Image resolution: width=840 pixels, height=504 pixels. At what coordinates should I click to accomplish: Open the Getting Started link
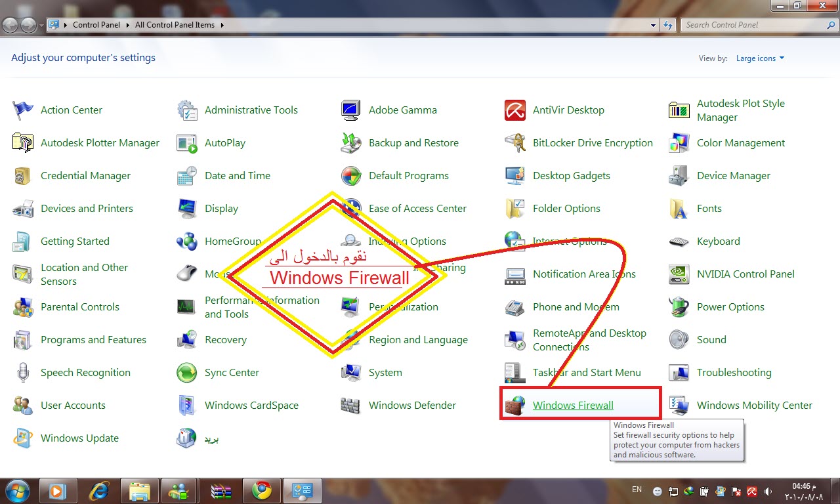pyautogui.click(x=75, y=241)
